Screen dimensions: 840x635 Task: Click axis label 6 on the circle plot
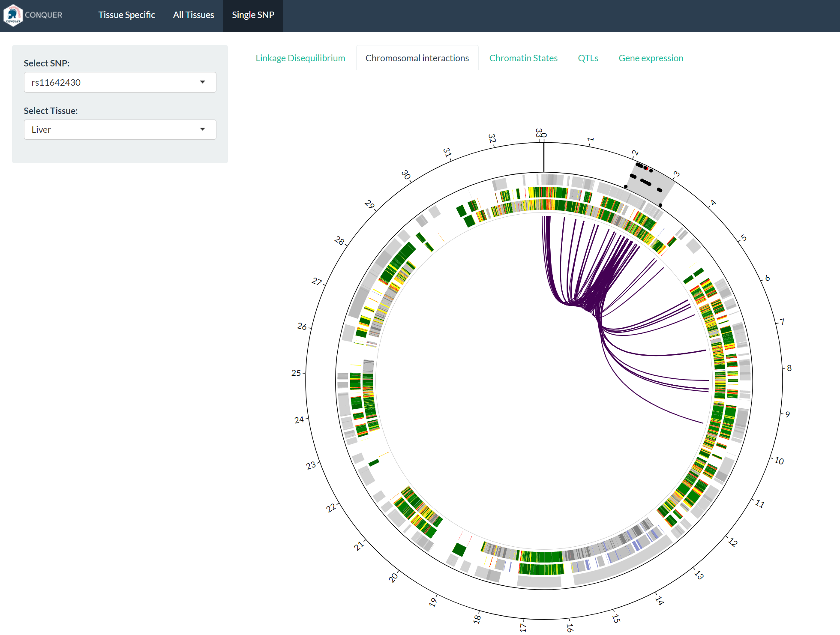pos(768,278)
